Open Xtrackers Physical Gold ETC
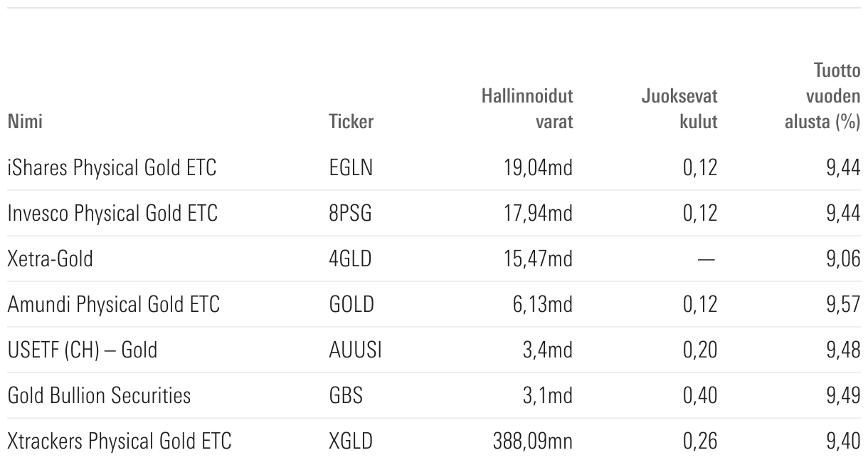The width and height of the screenshot is (868, 470). (x=120, y=441)
